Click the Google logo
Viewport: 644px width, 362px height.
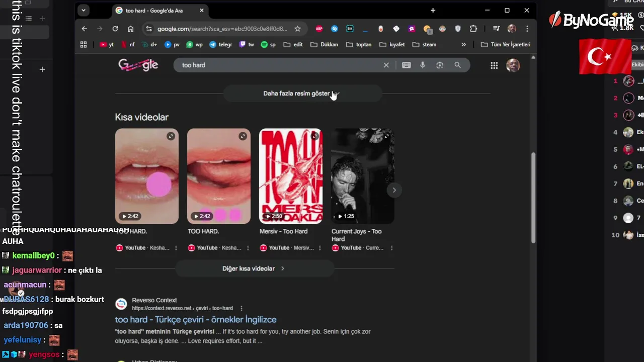138,65
